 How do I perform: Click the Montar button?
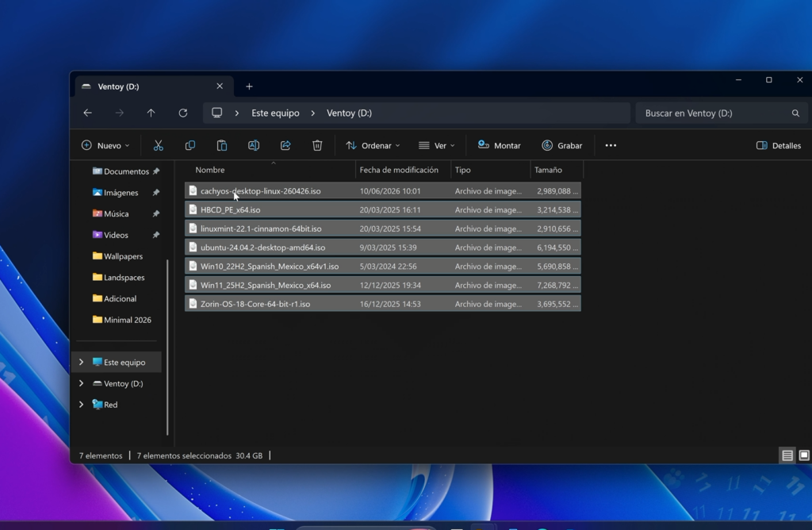click(x=500, y=145)
